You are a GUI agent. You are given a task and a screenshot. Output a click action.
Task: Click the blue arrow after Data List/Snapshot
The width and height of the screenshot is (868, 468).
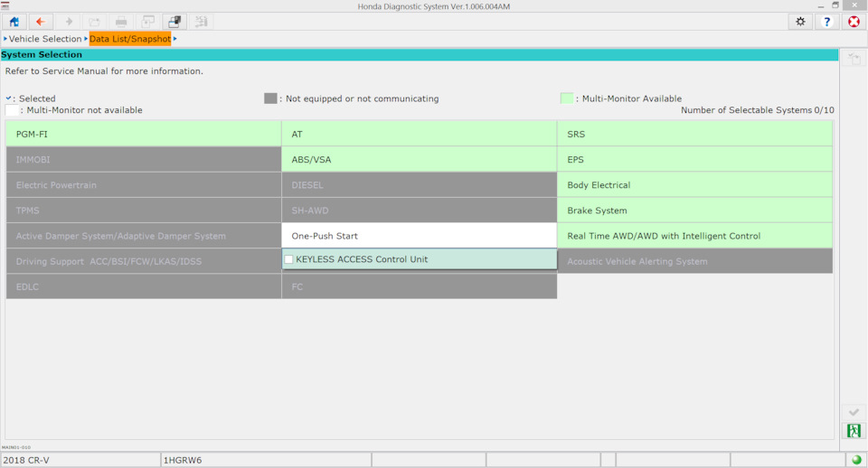click(175, 38)
